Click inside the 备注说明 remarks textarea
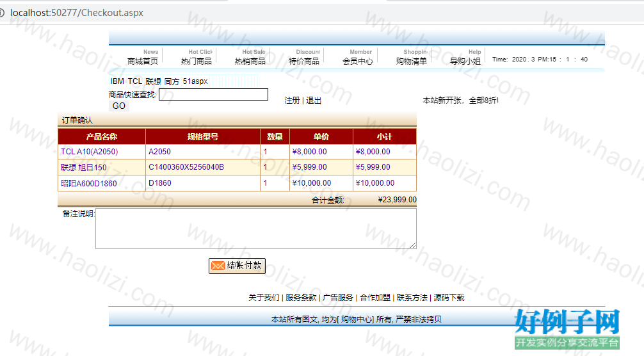Viewport: 644px width, 356px height. (256, 229)
